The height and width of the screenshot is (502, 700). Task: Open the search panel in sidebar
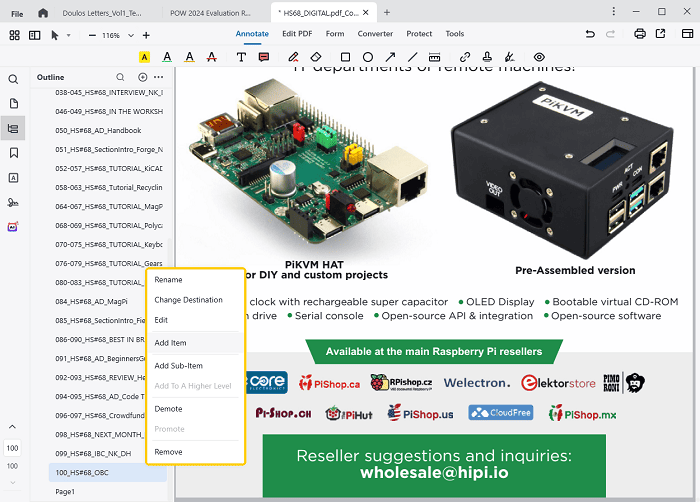click(x=13, y=79)
